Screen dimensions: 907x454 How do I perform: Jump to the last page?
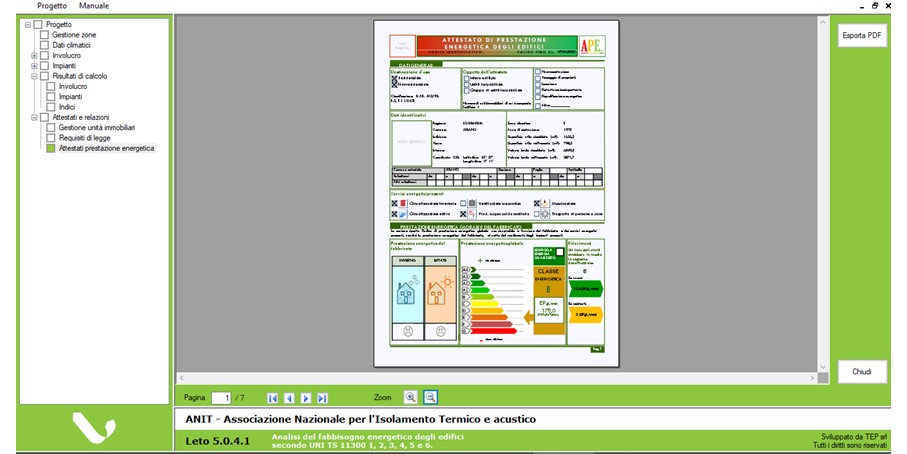point(323,398)
